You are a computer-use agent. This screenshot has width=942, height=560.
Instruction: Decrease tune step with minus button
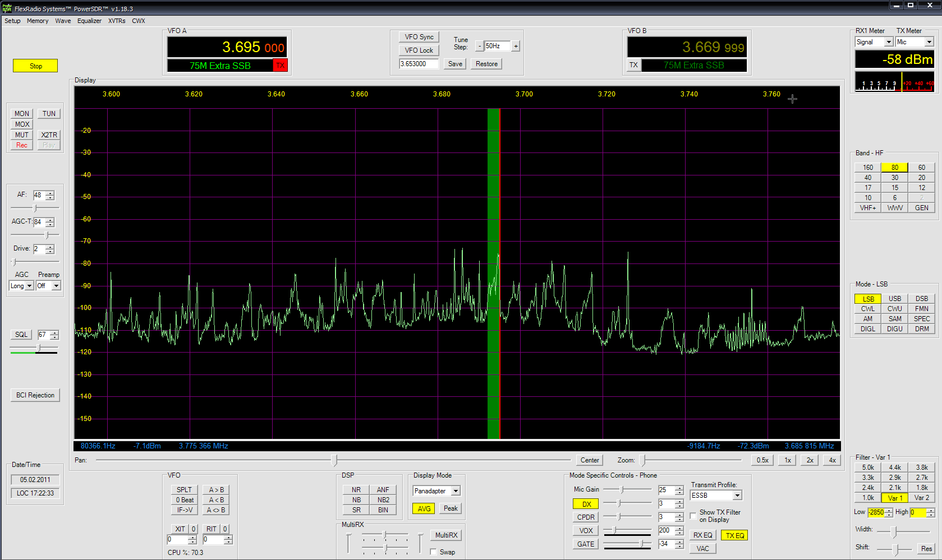pos(479,47)
